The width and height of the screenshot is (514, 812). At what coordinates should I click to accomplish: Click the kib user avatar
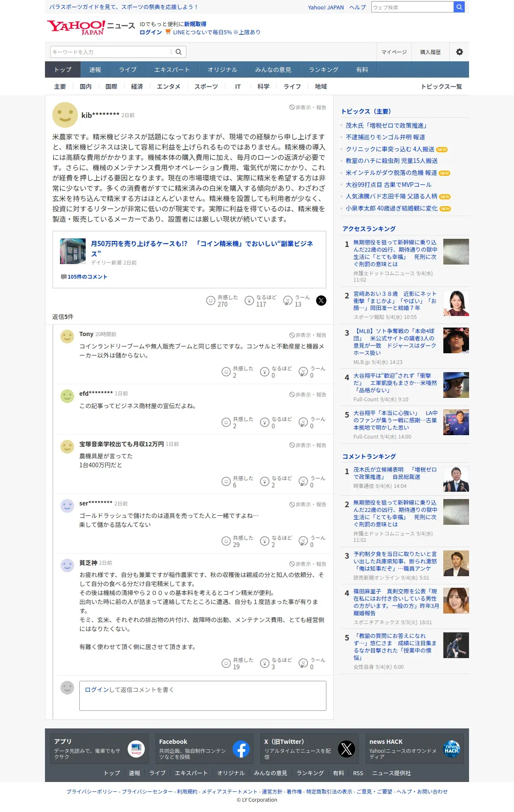(x=65, y=115)
